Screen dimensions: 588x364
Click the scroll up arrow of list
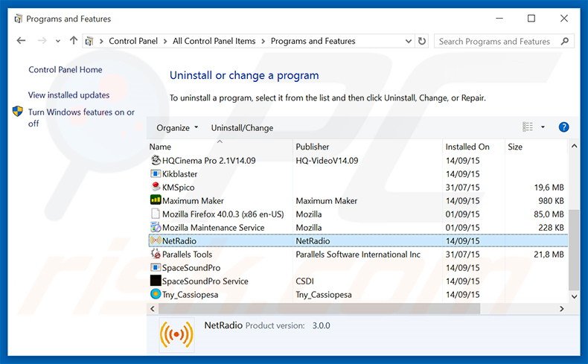[574, 146]
